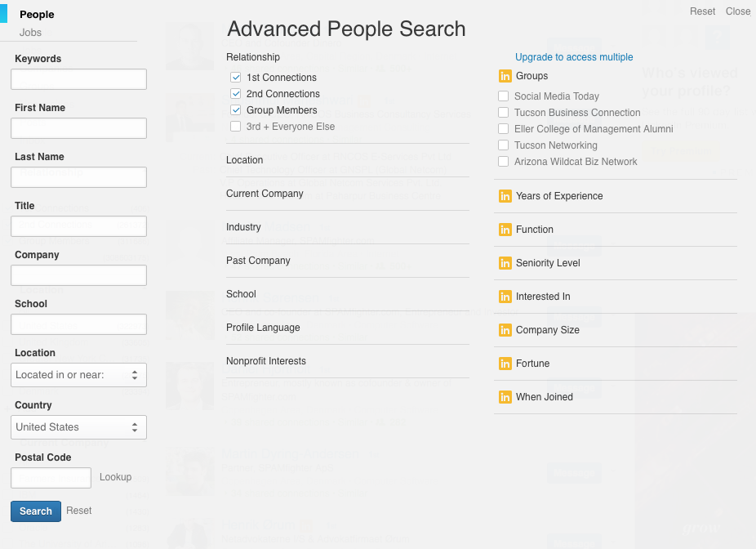Click the premium icon beside Groups
This screenshot has height=549, width=756.
pos(505,76)
